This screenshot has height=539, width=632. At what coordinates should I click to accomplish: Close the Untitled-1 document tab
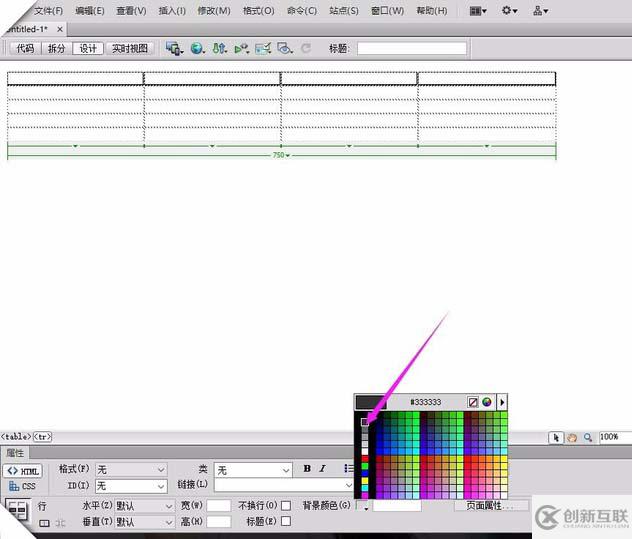point(60,29)
